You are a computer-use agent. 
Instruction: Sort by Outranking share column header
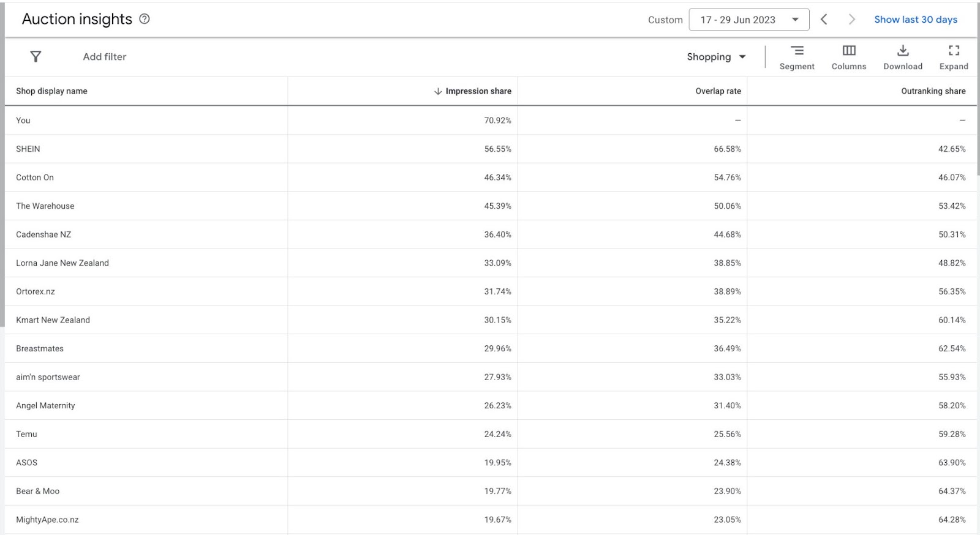coord(933,91)
